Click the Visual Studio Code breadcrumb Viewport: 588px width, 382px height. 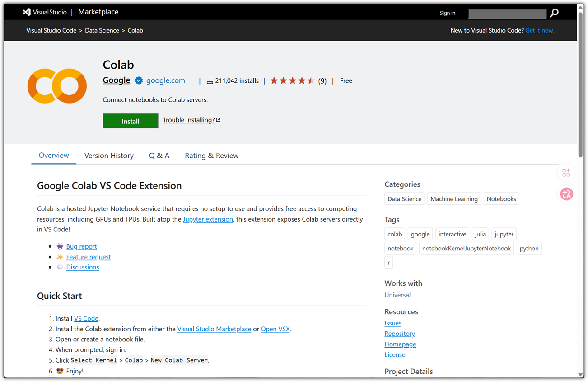(x=51, y=30)
